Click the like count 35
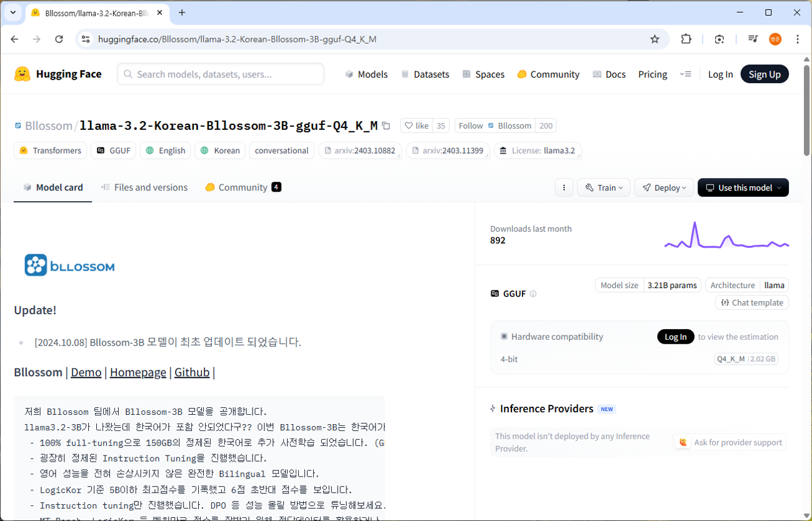This screenshot has width=812, height=521. pos(441,126)
